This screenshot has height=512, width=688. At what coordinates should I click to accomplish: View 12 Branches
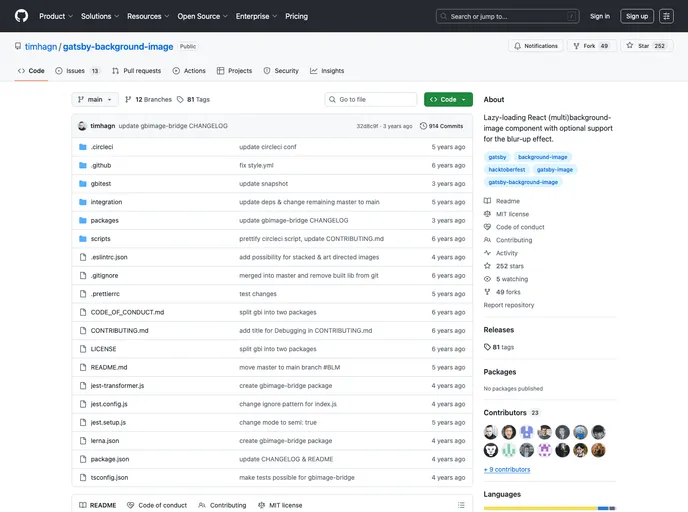(x=148, y=100)
